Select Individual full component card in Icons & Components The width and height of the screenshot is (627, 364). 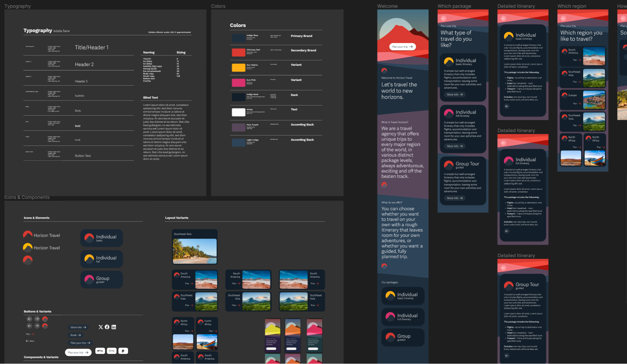pyautogui.click(x=101, y=259)
